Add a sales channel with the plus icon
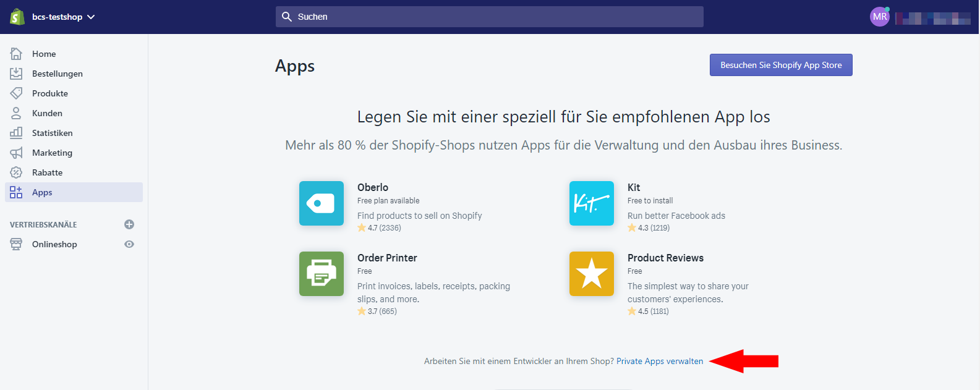980x390 pixels. (x=129, y=224)
